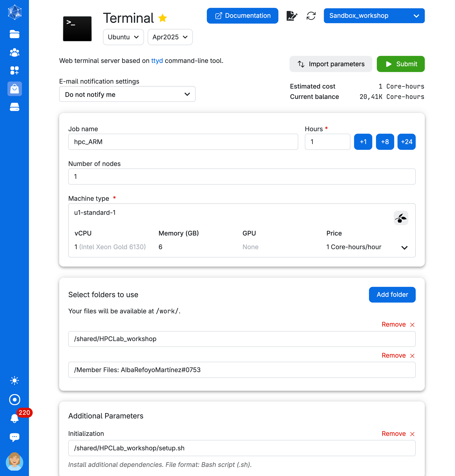Click the Apps grid-plus sidebar icon
The image size is (455, 476).
pos(14,70)
